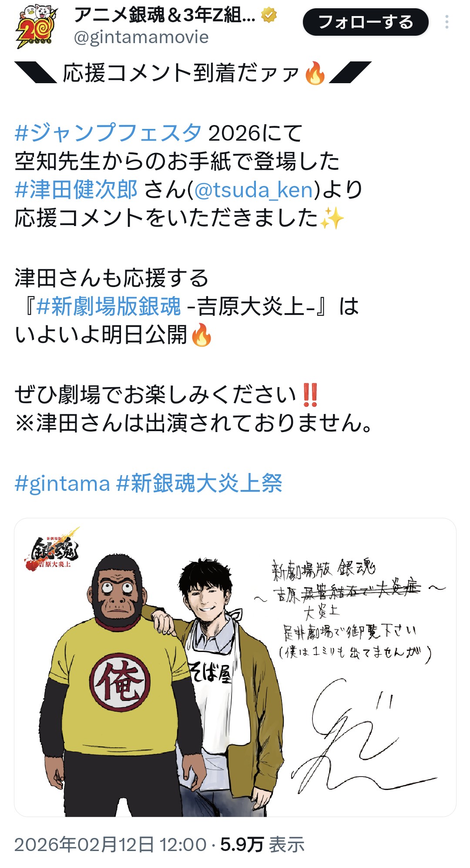
Task: Open the #gintama hashtag
Action: click(62, 483)
